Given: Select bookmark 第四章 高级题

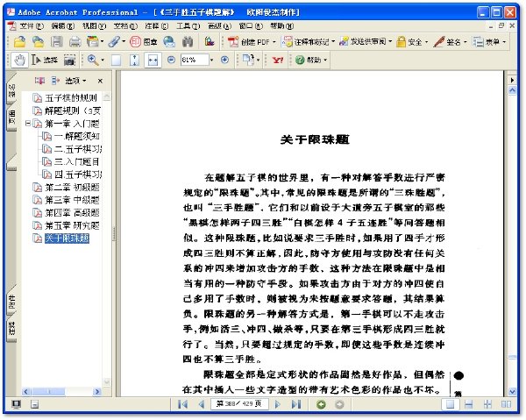Looking at the screenshot, I should pos(72,213).
